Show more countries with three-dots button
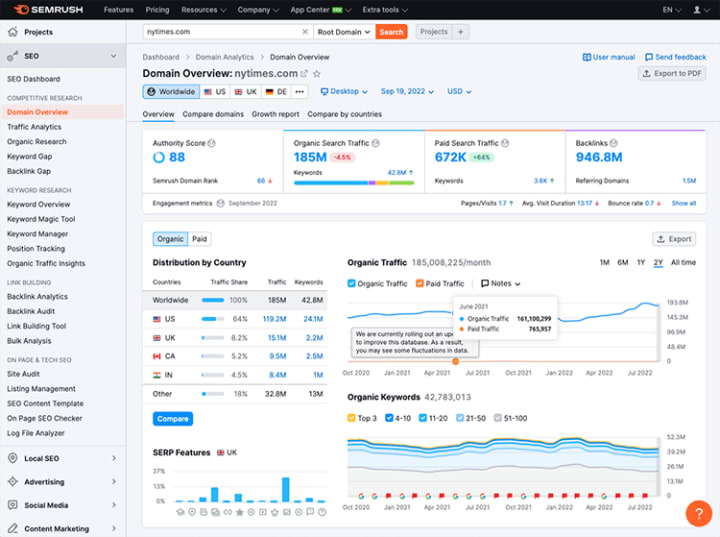Image resolution: width=720 pixels, height=537 pixels. [x=299, y=91]
